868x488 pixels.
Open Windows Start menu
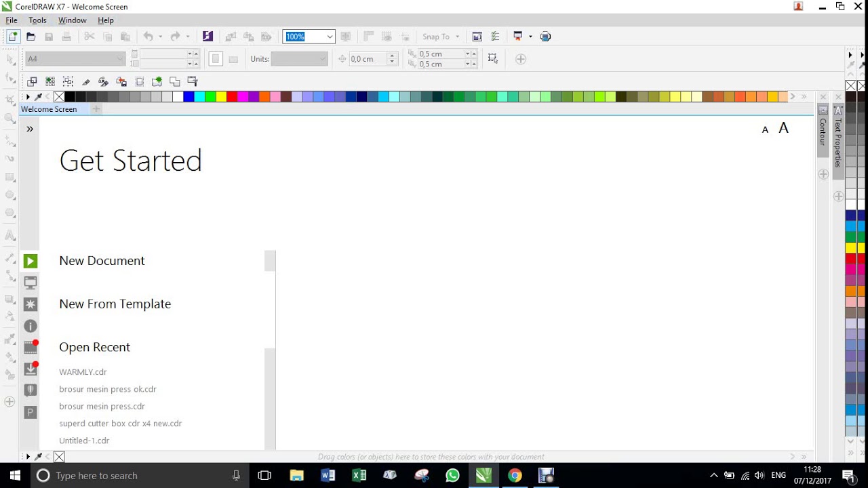(x=15, y=476)
